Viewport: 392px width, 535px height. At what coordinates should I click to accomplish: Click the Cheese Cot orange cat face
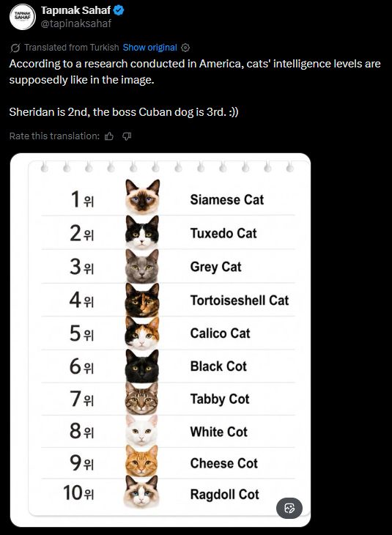coord(141,461)
